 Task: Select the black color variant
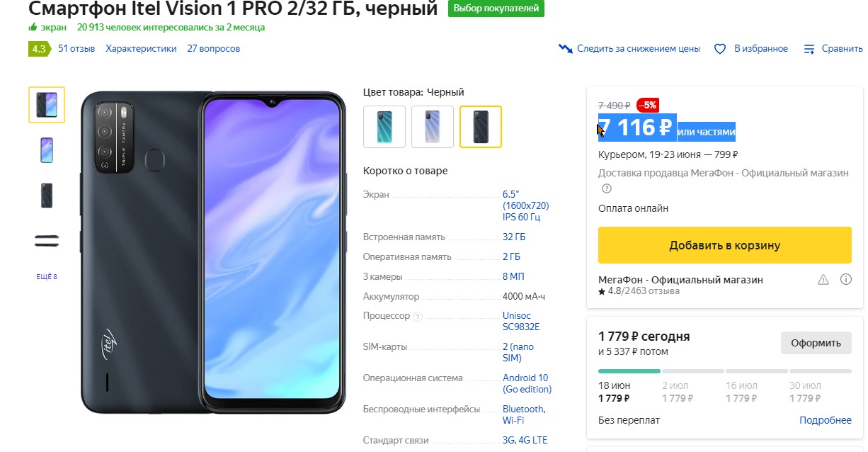coord(481,127)
